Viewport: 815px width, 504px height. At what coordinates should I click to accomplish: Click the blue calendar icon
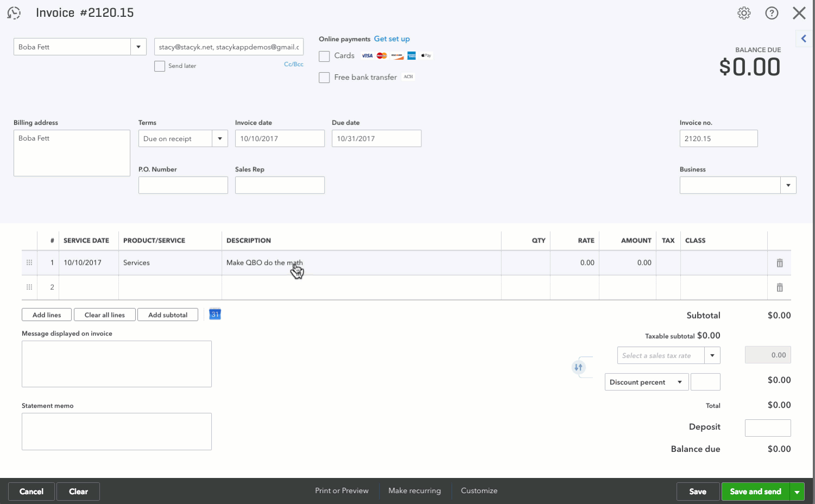point(215,314)
